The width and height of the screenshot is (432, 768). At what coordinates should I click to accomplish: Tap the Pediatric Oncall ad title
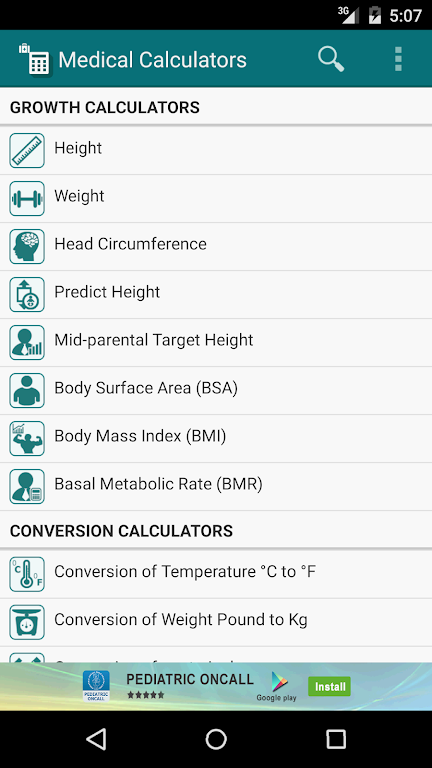(190, 679)
